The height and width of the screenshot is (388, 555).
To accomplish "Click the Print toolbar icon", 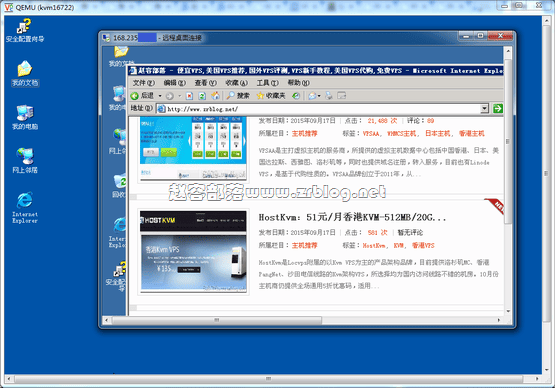I will pos(329,96).
